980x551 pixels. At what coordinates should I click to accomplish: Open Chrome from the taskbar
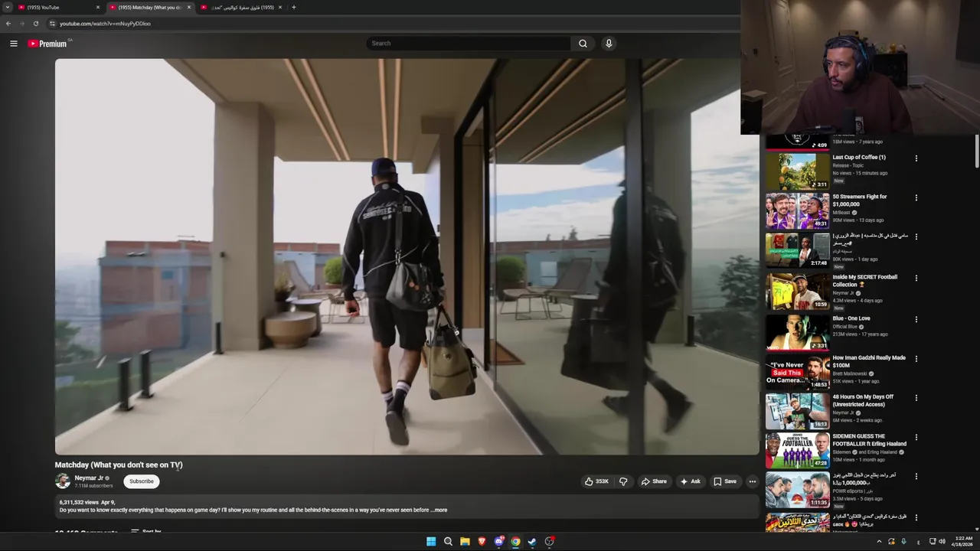(515, 542)
